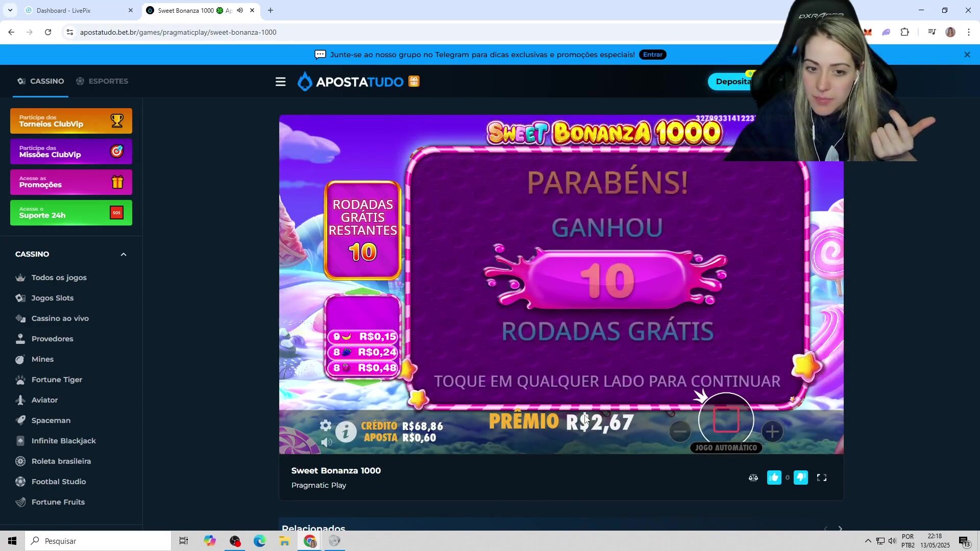Open a new browser tab
This screenshot has height=551, width=980.
271,10
